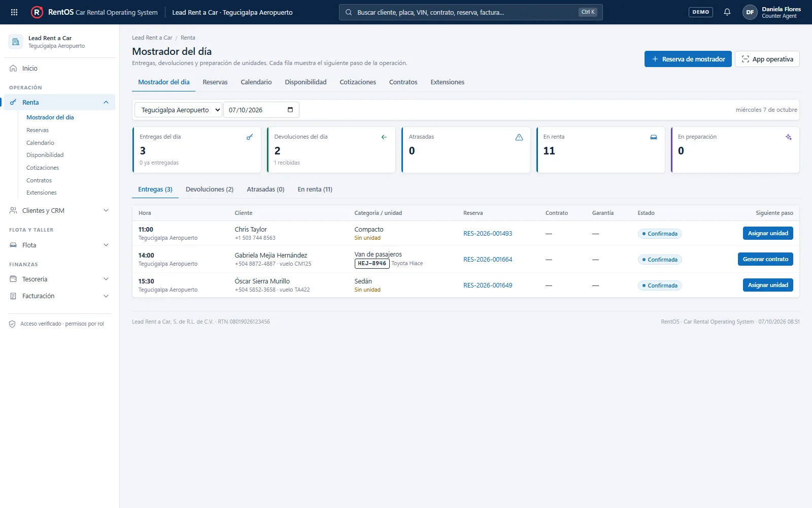Image resolution: width=812 pixels, height=508 pixels.
Task: Click the key icon on Entregas del día card
Action: (250, 137)
